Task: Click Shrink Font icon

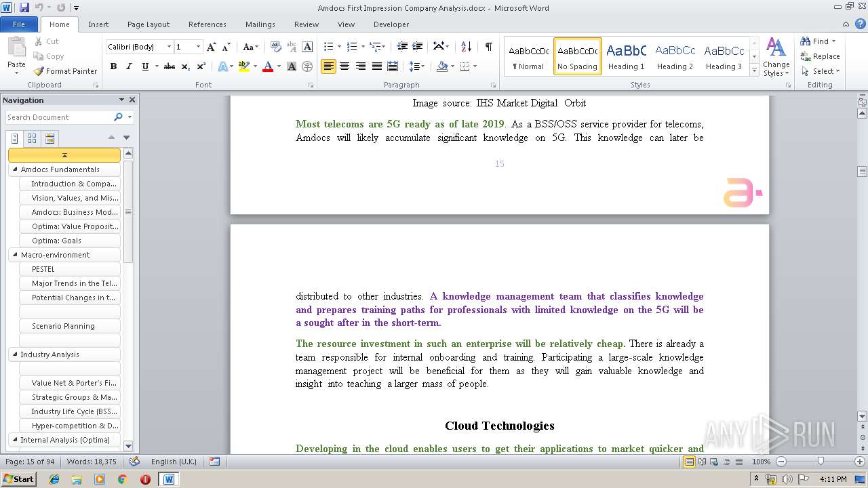Action: coord(227,47)
